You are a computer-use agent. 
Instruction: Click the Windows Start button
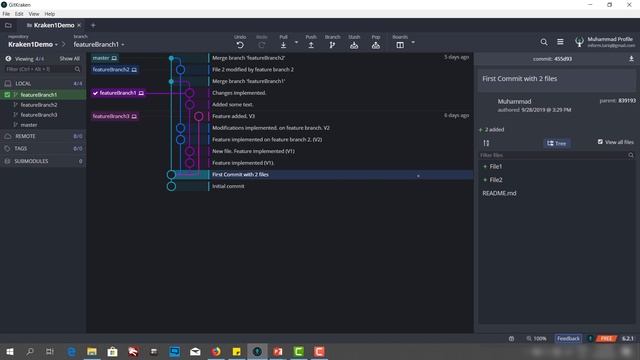(x=9, y=351)
